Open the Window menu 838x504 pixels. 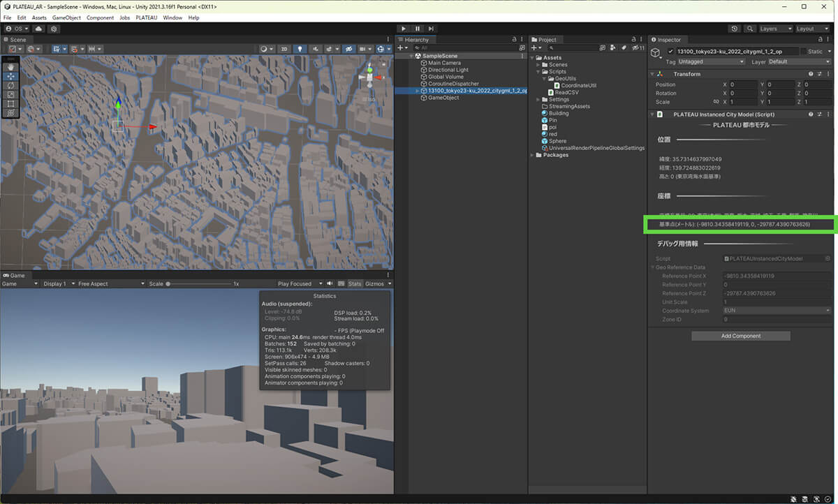(172, 17)
